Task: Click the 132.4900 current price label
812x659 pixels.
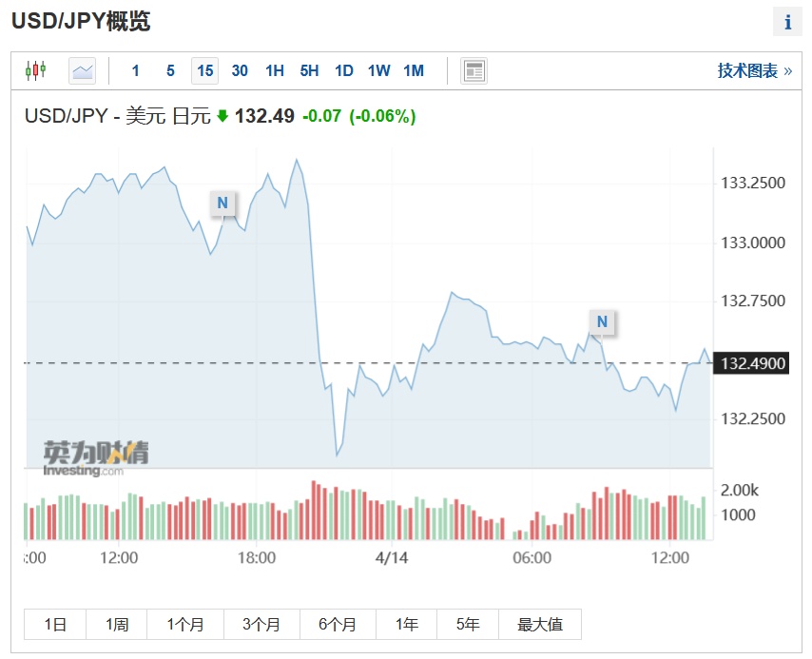Action: 754,363
